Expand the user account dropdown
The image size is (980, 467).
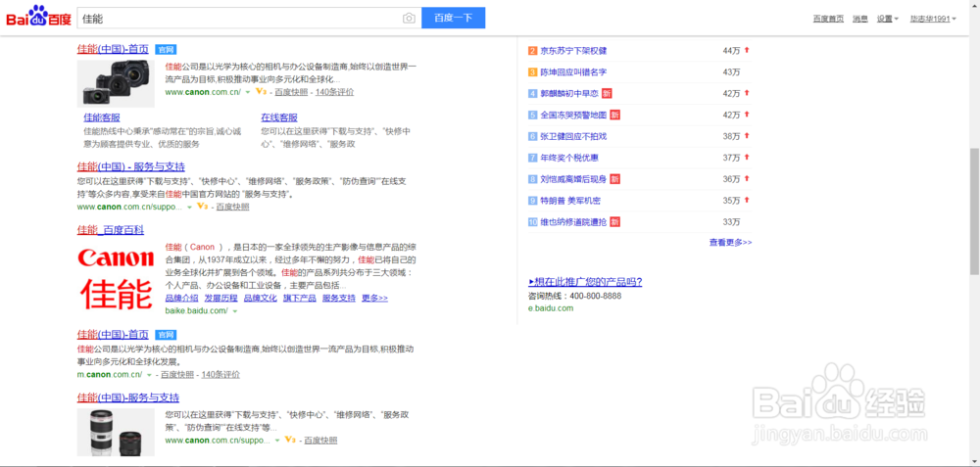933,19
